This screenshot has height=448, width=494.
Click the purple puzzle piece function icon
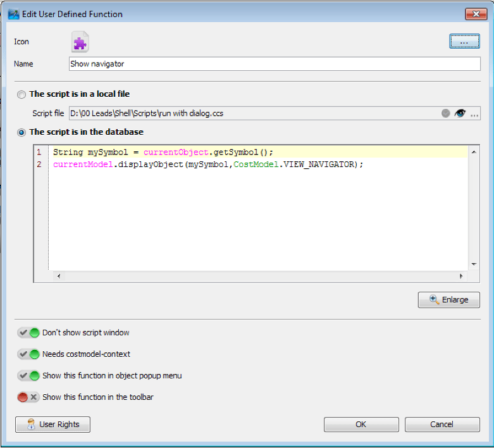[x=80, y=42]
